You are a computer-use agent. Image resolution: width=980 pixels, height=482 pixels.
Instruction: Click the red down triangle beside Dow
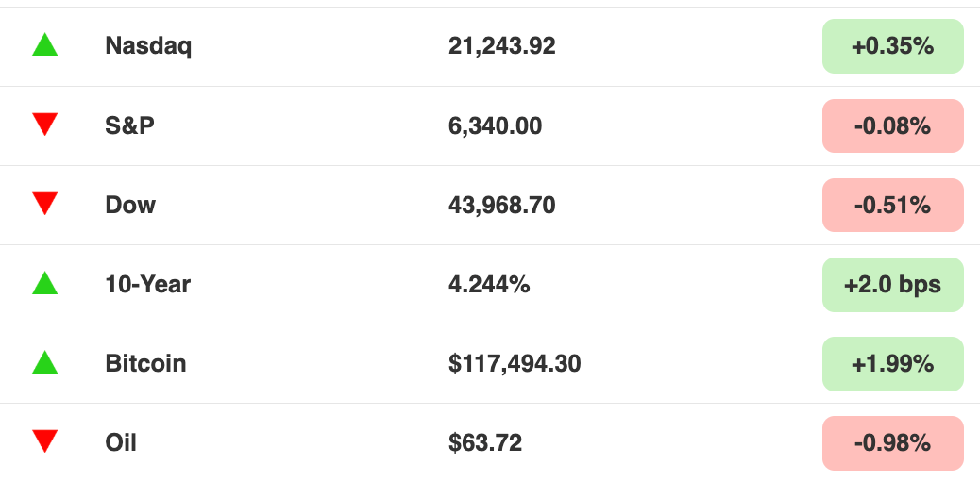point(45,204)
